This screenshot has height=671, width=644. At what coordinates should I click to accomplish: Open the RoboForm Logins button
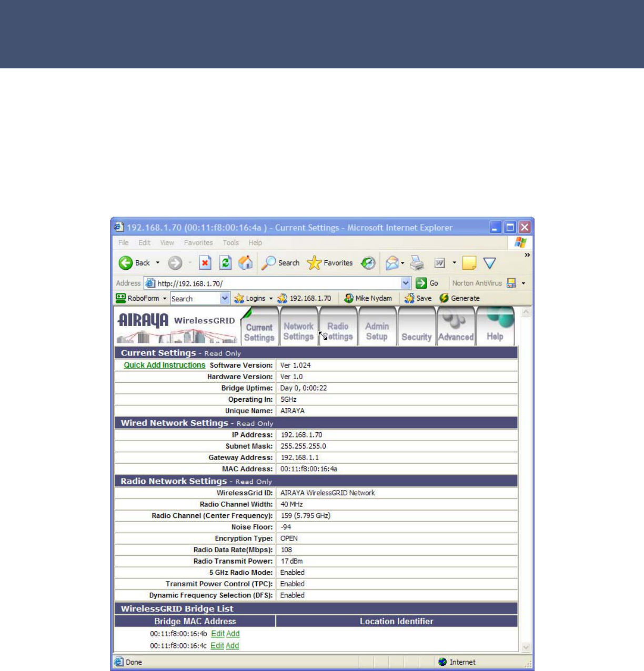tap(250, 298)
